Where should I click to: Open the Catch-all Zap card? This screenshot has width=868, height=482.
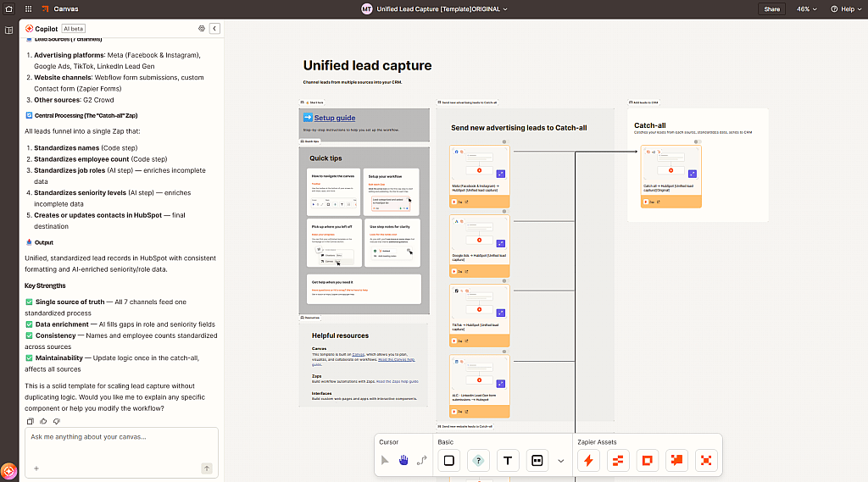(671, 176)
